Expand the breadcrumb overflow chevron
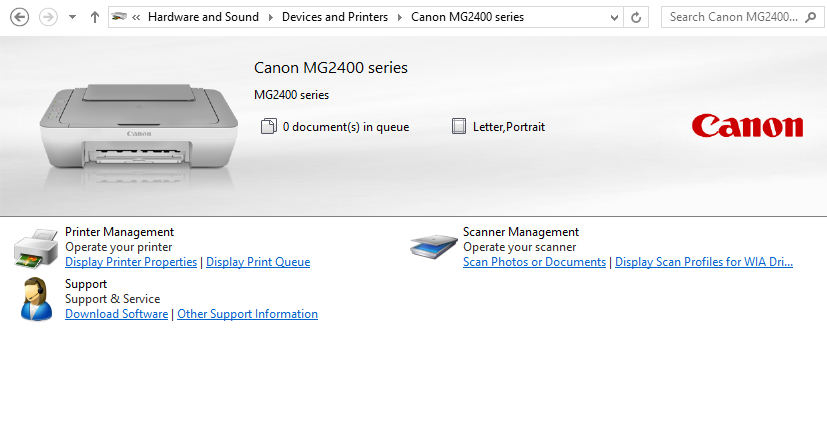The height and width of the screenshot is (435, 827). click(x=136, y=17)
